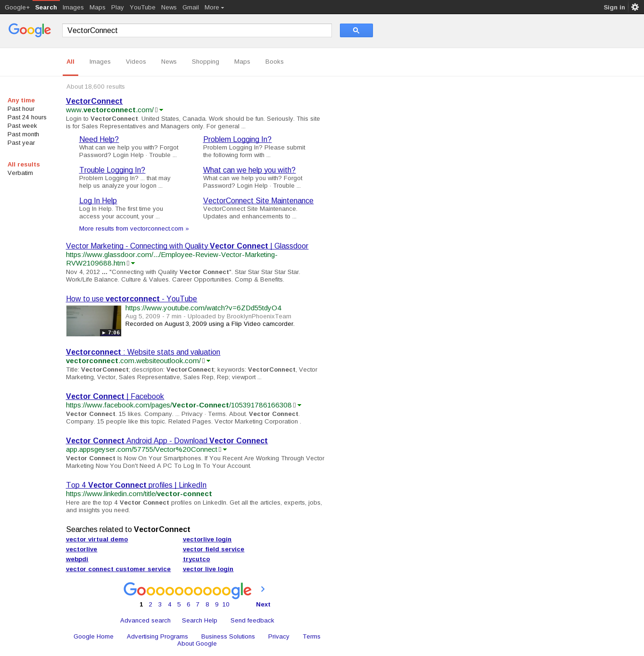Go to results page 2

150,605
